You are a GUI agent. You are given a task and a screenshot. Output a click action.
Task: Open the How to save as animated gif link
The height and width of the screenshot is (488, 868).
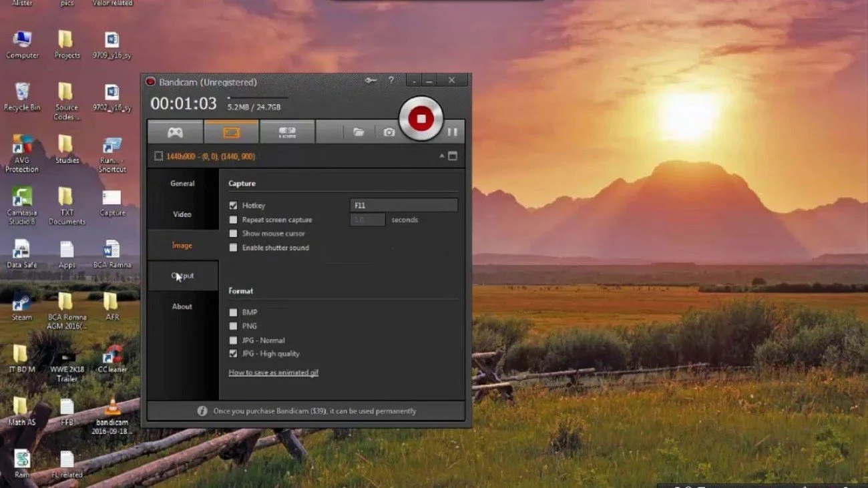pyautogui.click(x=274, y=373)
